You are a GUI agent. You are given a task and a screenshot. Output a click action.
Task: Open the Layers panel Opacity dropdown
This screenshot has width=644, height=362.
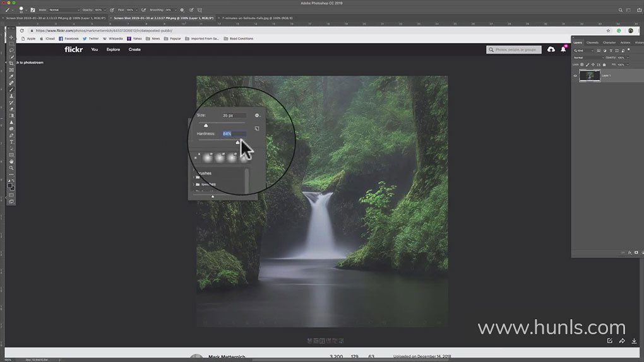[628, 57]
